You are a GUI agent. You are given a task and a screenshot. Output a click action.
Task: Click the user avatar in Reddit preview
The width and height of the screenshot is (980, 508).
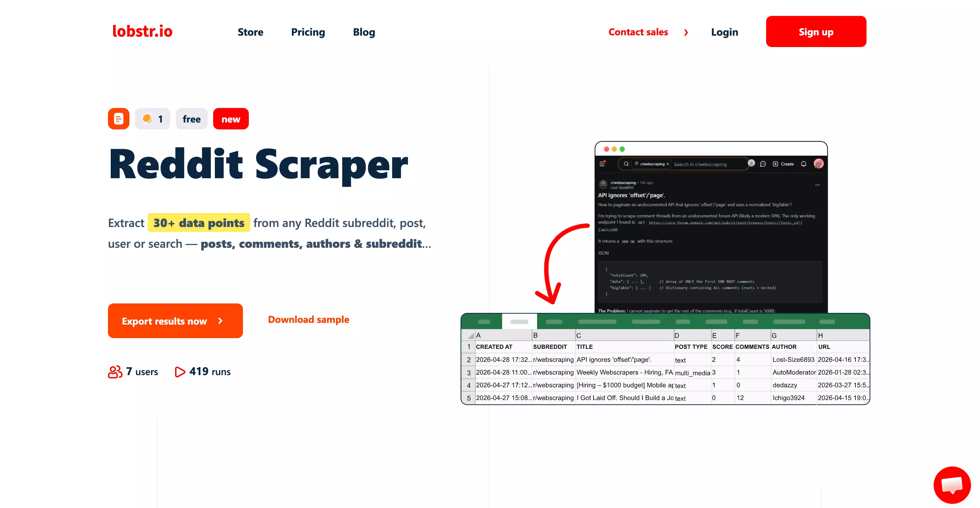pos(818,164)
